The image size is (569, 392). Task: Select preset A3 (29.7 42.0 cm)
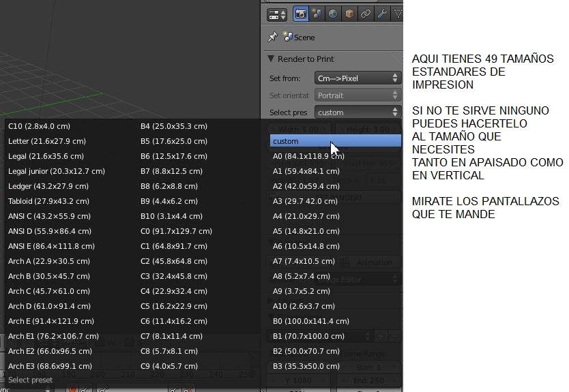[305, 201]
